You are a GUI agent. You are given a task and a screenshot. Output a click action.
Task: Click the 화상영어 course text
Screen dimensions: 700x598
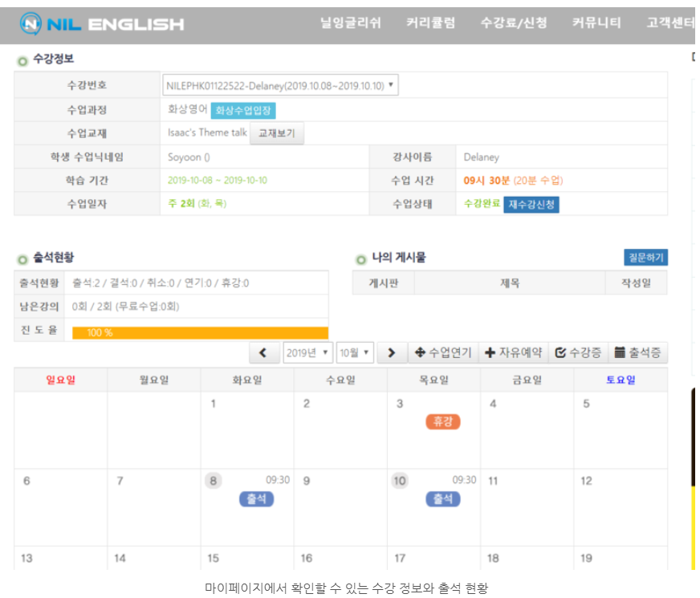[188, 109]
